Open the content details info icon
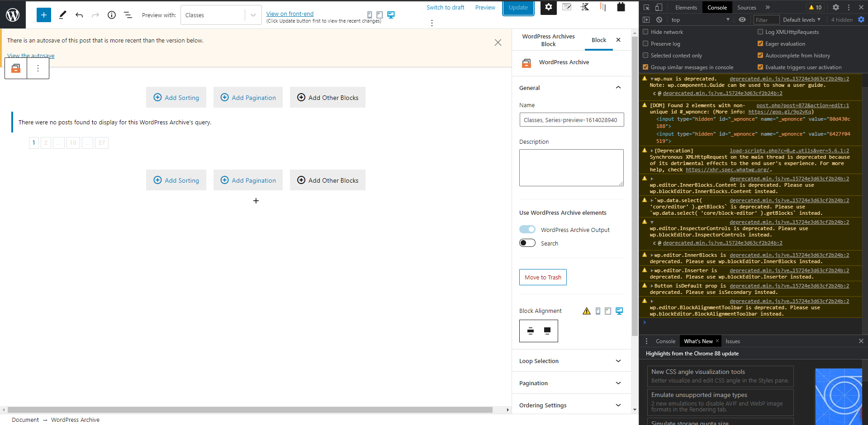This screenshot has width=868, height=425. click(112, 15)
